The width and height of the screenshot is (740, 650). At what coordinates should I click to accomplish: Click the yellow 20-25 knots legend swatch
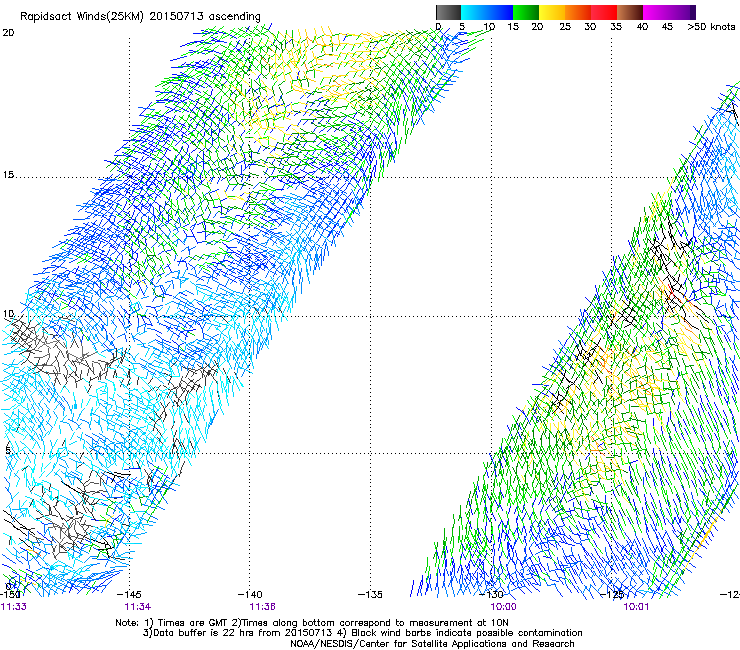pos(552,12)
